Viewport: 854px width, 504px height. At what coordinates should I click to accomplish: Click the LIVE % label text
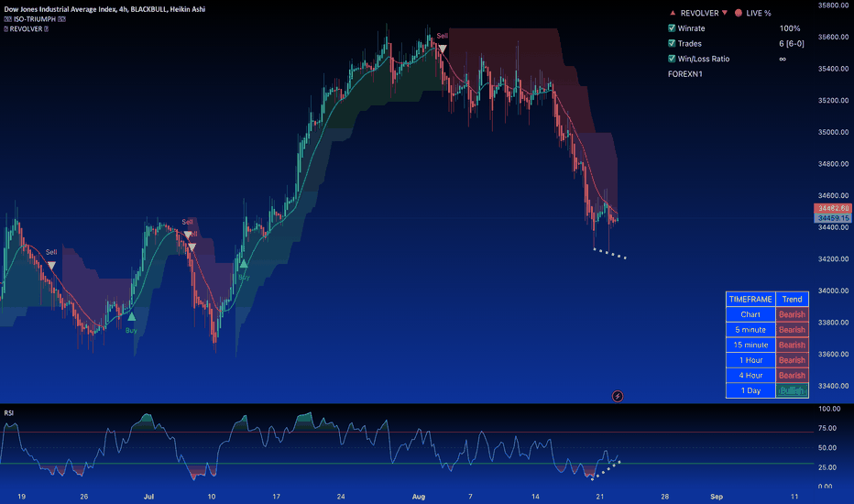click(759, 13)
